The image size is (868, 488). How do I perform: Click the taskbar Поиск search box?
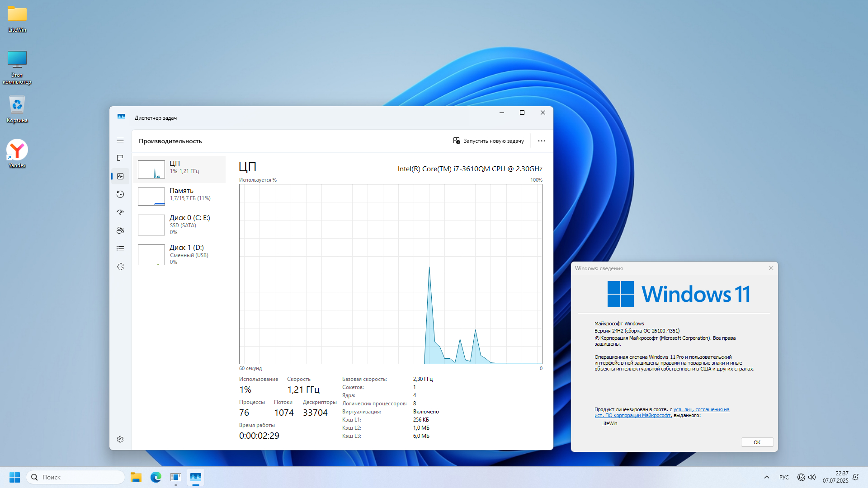(x=75, y=477)
